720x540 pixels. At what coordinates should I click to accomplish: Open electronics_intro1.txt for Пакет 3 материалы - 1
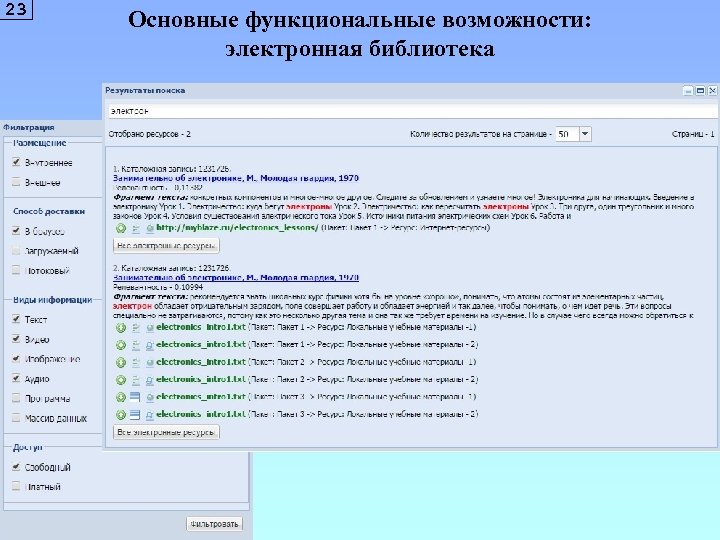click(x=201, y=397)
